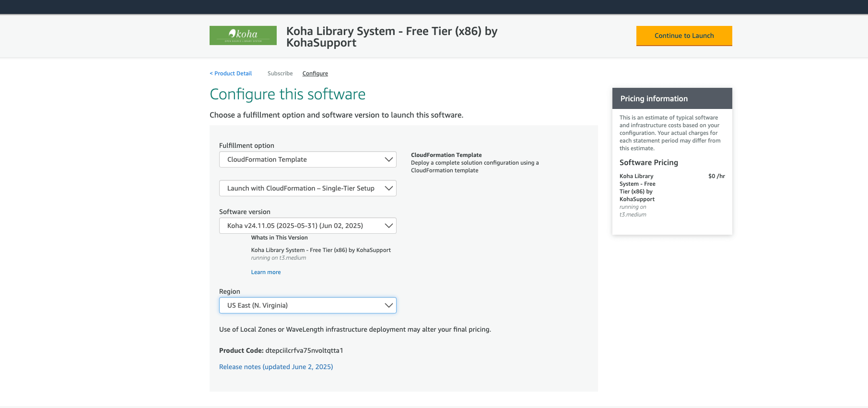Click bold CloudFormation Template description heading
The width and height of the screenshot is (868, 408).
[x=446, y=155]
